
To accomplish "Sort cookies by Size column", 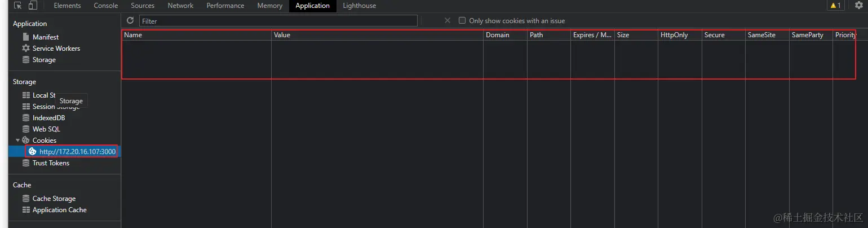I will (x=636, y=35).
